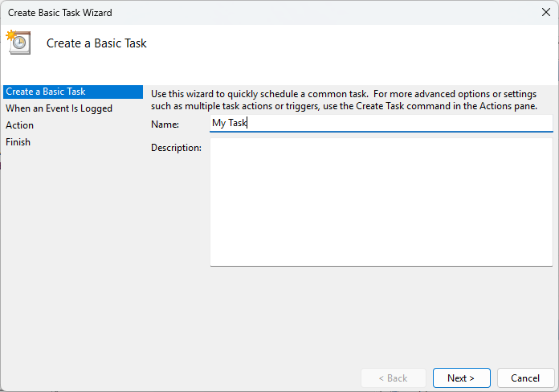Image resolution: width=559 pixels, height=392 pixels.
Task: Go to the When an Event Is Logged step
Action: click(59, 108)
